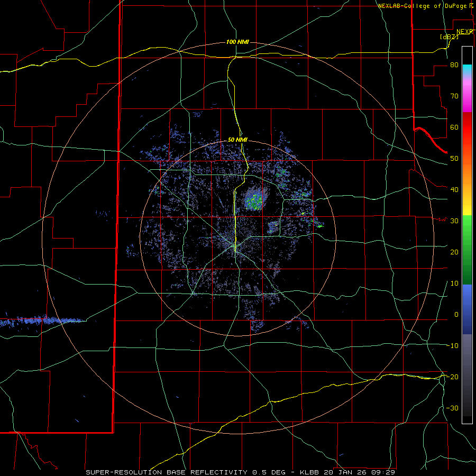
Task: Click the radar site where the highways converge
Action: click(235, 245)
